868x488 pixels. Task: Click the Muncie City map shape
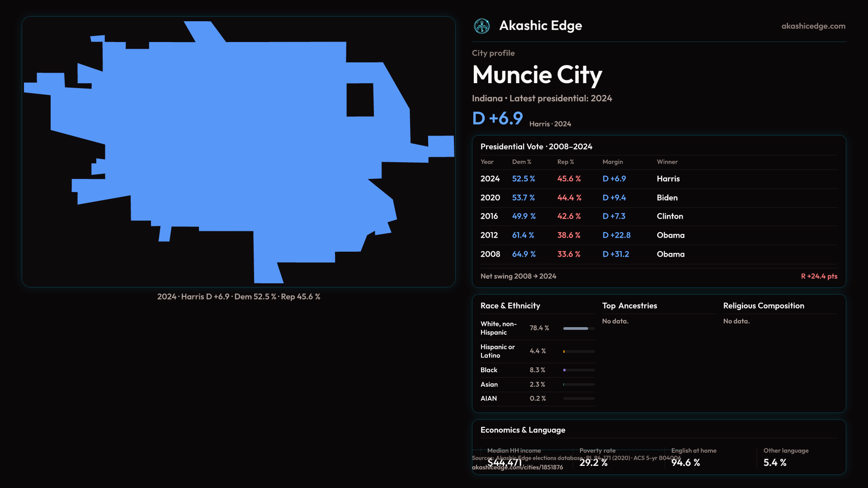click(x=235, y=145)
